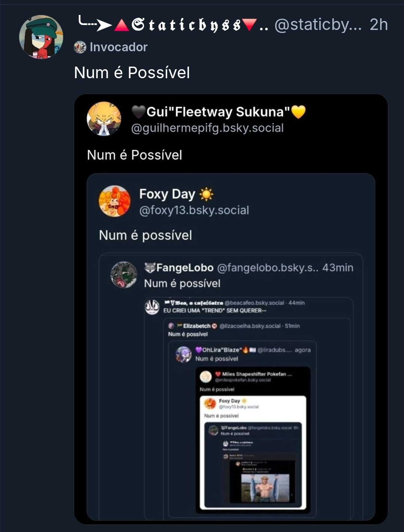The image size is (404, 532).
Task: Open the FangeLobo wolf avatar
Action: tap(124, 275)
